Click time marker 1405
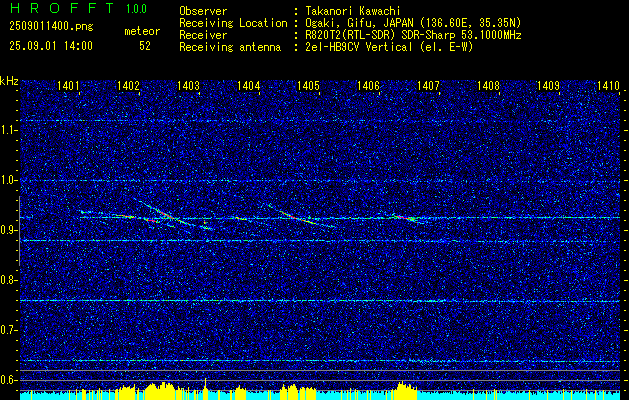629x400 pixels. click(x=308, y=85)
